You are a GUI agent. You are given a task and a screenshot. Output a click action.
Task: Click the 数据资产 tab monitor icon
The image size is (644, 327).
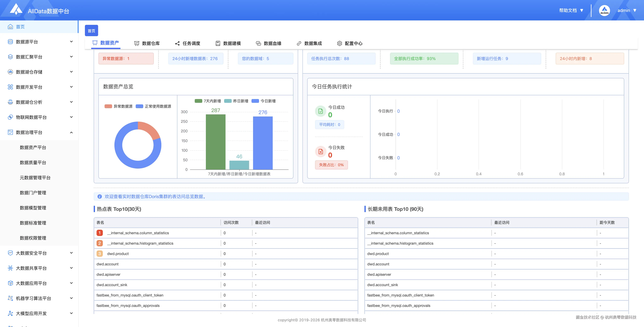click(x=95, y=43)
